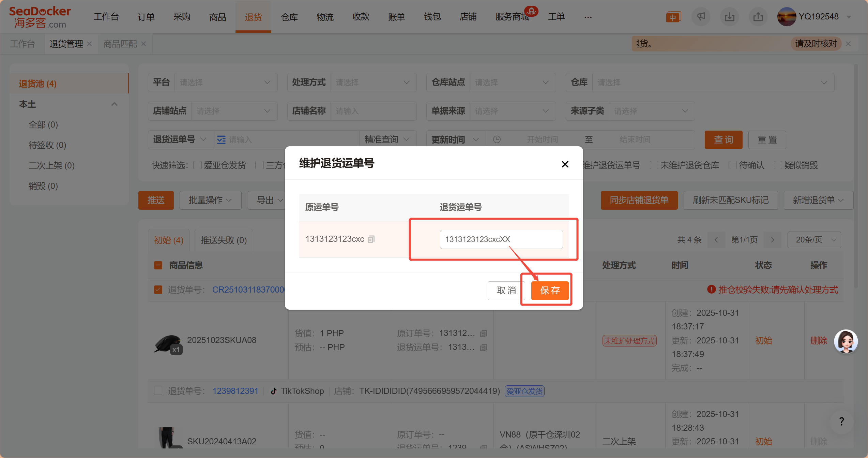Viewport: 868px width, 458px height.
Task: Copy original waybill number in dialog
Action: 371,239
